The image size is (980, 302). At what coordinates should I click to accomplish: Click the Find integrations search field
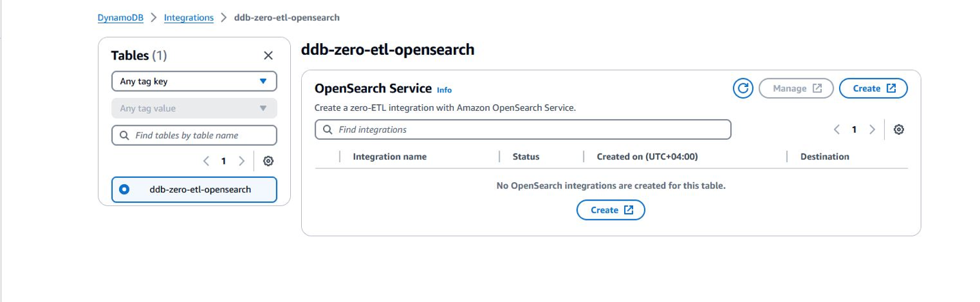click(523, 129)
